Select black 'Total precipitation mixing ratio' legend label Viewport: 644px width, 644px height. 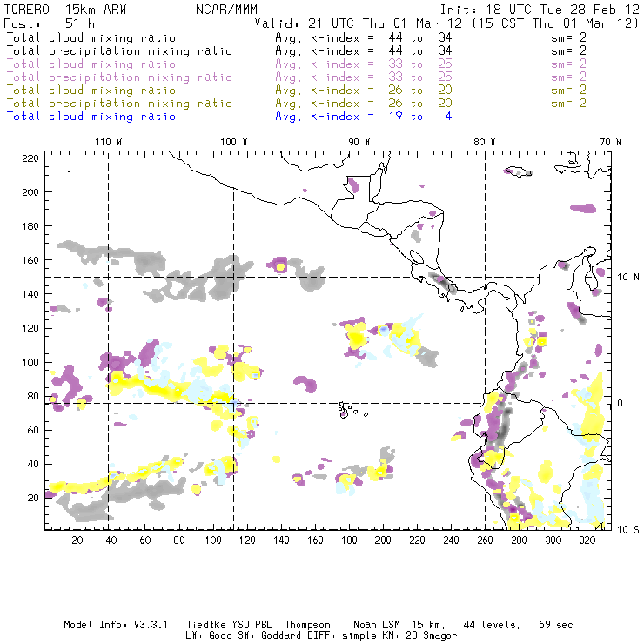(119, 51)
